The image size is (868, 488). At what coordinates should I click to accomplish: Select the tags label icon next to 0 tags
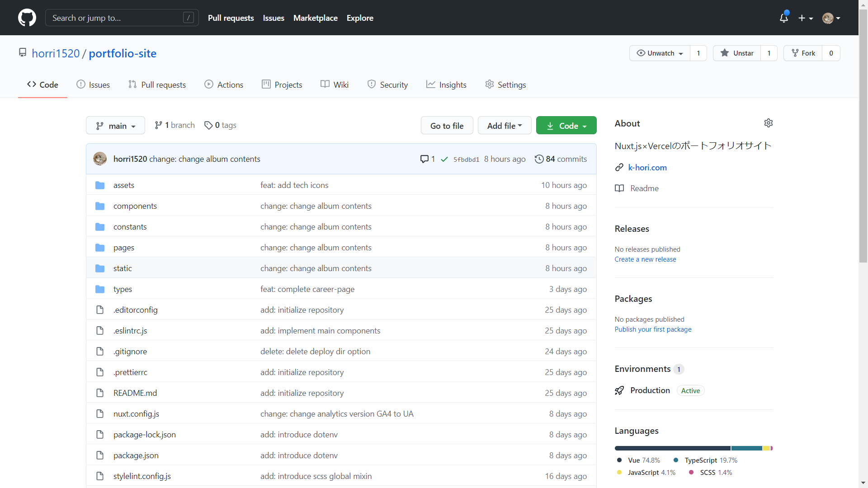tap(208, 125)
